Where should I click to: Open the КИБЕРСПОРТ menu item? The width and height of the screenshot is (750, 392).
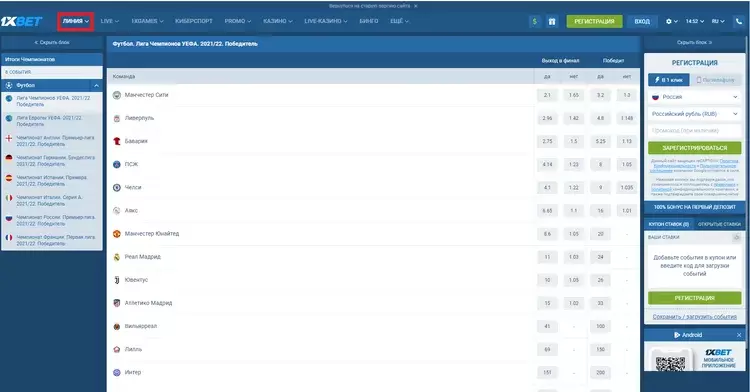tap(194, 21)
